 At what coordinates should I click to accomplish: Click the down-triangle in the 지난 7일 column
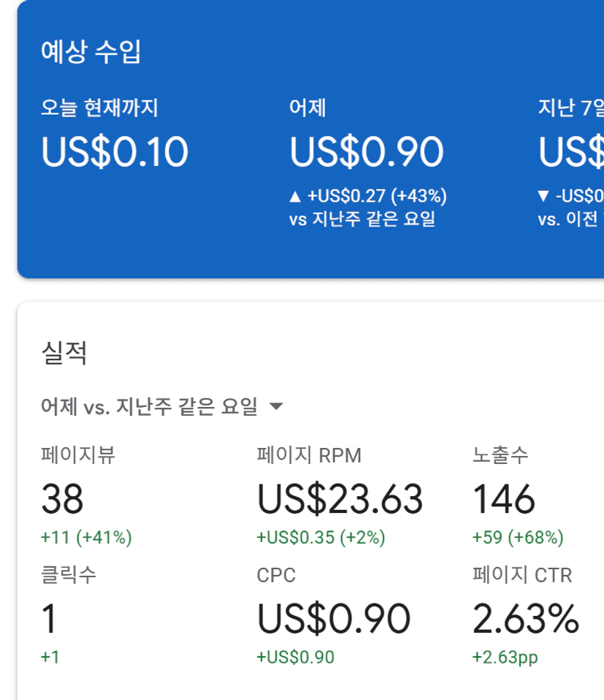click(543, 196)
